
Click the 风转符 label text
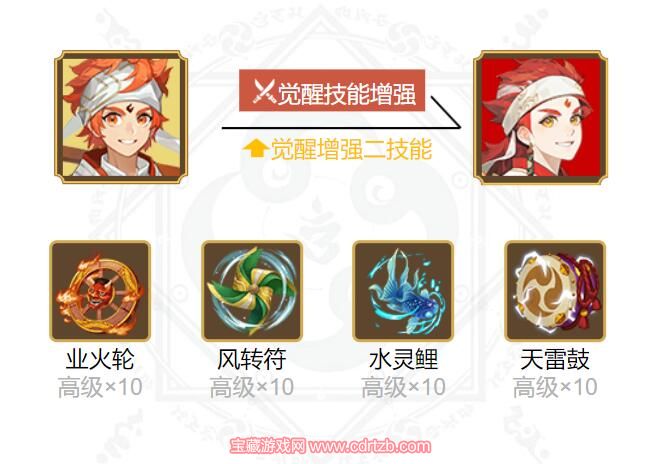(252, 360)
